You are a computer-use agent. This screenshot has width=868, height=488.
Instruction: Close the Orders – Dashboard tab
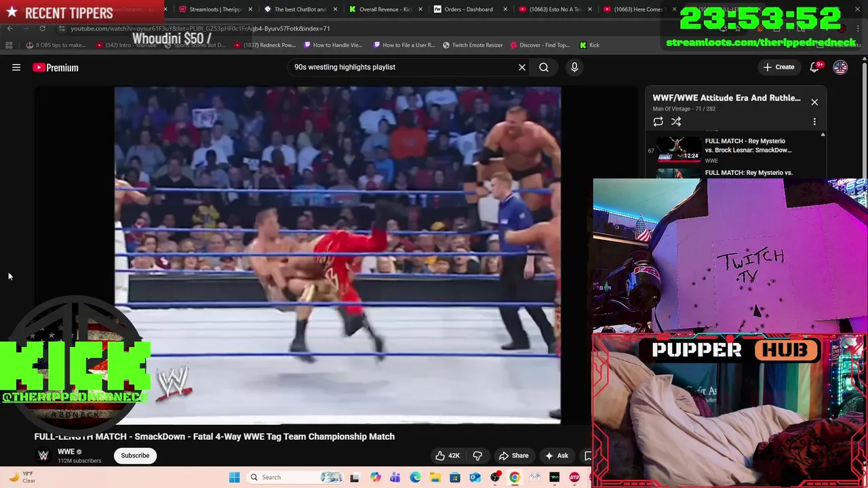(x=505, y=9)
